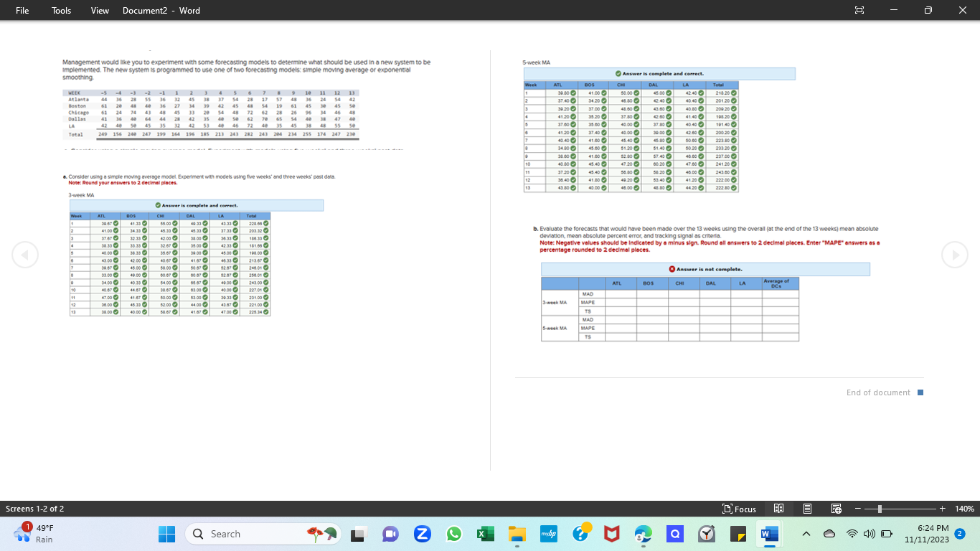Open the Tools menu
This screenshot has width=980, height=551.
tap(62, 11)
